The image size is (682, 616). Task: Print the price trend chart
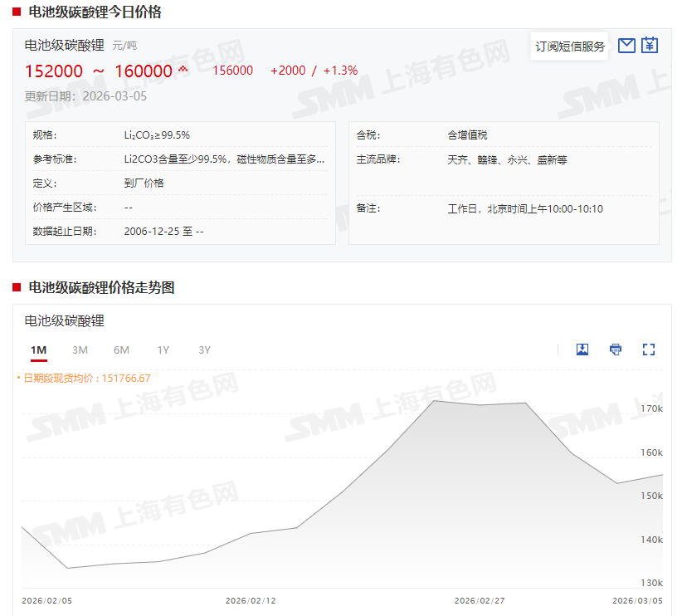tap(616, 350)
